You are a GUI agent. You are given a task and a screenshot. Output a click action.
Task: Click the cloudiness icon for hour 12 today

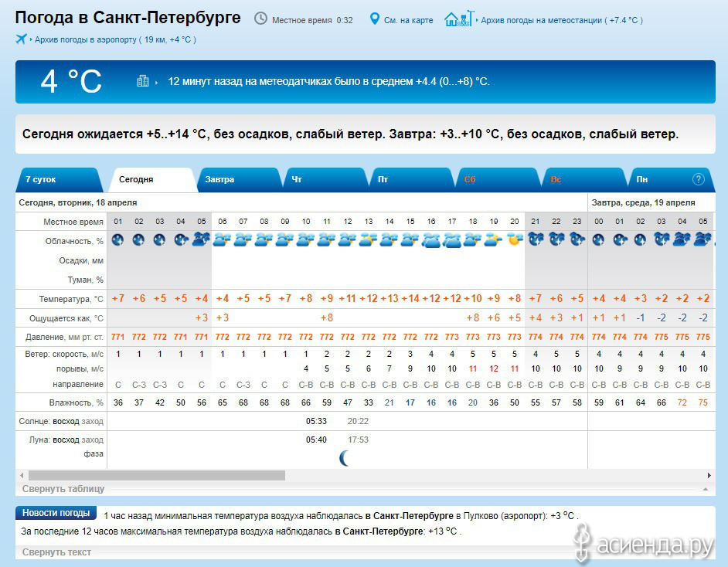click(347, 240)
